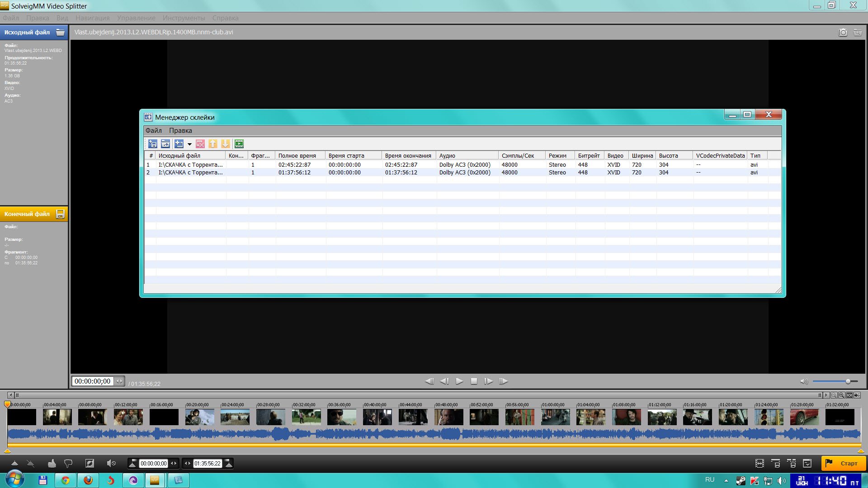The image size is (868, 488).
Task: Toggle the mute audio speaker icon
Action: (111, 463)
